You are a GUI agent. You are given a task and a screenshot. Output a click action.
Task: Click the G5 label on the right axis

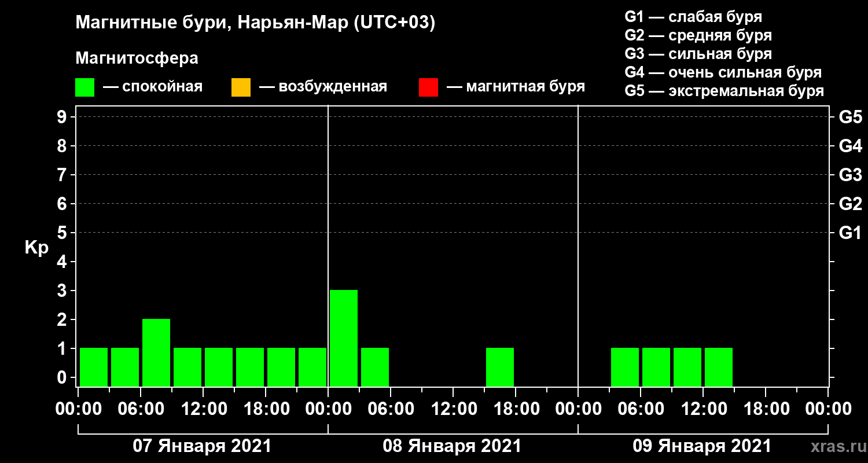tap(850, 117)
